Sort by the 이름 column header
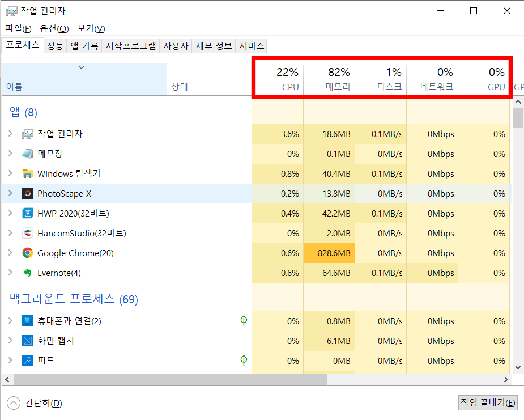The image size is (524, 420). tap(84, 79)
